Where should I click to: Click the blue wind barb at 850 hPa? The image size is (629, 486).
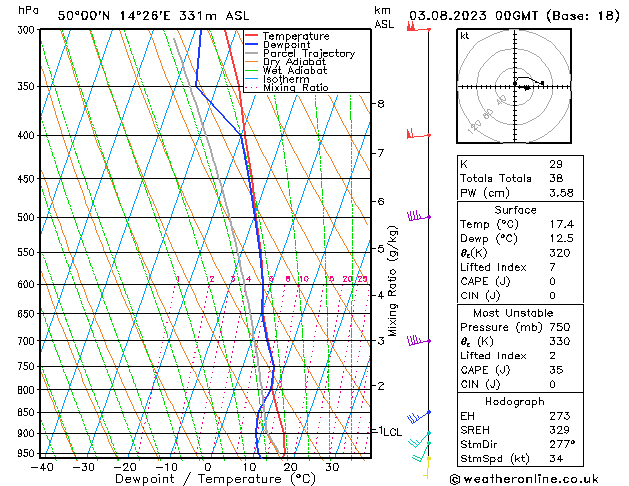tap(418, 417)
